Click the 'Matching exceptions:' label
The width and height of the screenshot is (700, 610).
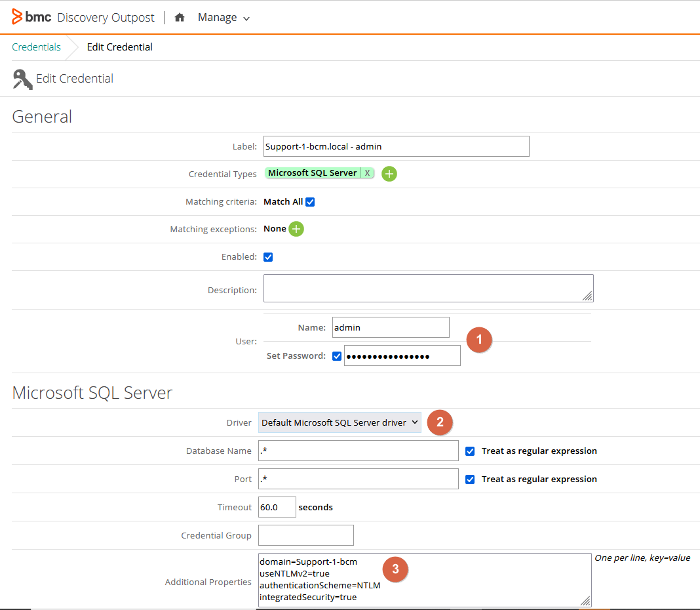214,230
